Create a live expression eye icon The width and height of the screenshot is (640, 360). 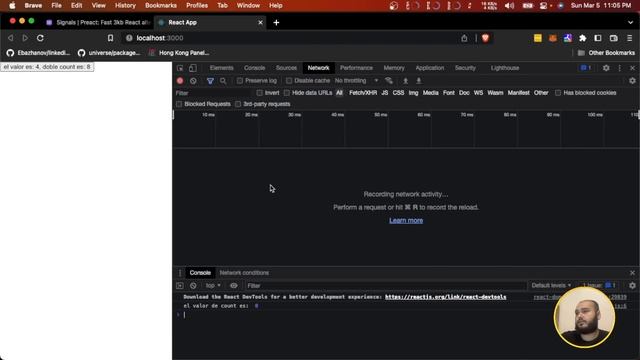click(x=233, y=286)
